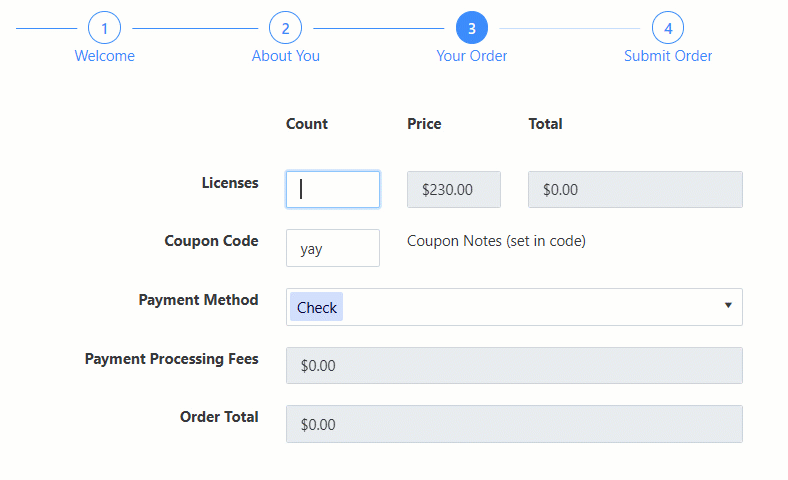Open the Payment Method dropdown arrow
788x480 pixels.
tap(728, 305)
